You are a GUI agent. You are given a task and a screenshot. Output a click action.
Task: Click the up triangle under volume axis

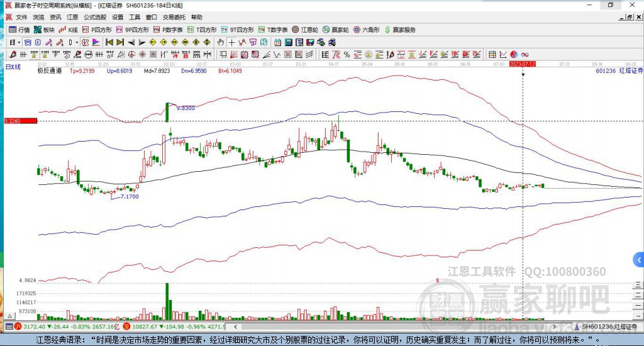[10, 316]
